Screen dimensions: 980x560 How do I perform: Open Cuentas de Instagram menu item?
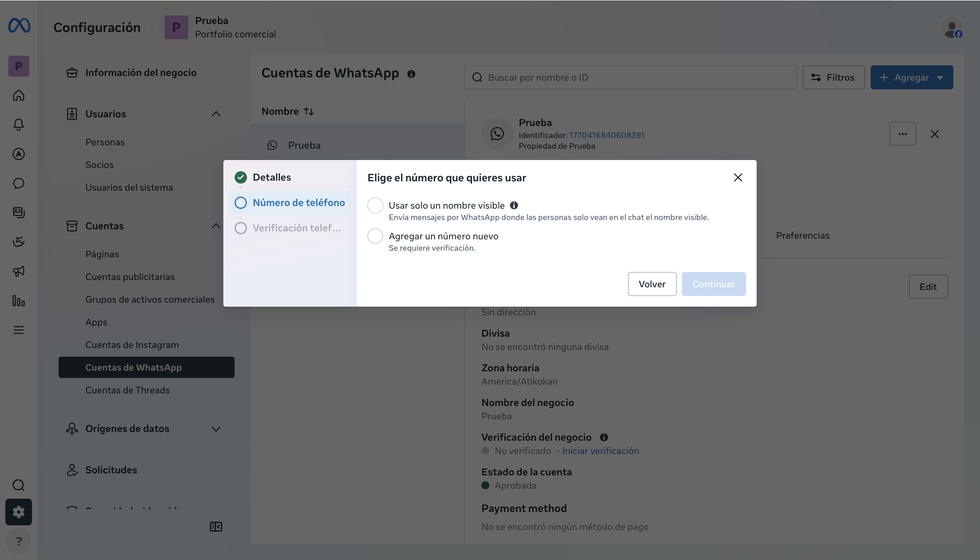pos(132,345)
